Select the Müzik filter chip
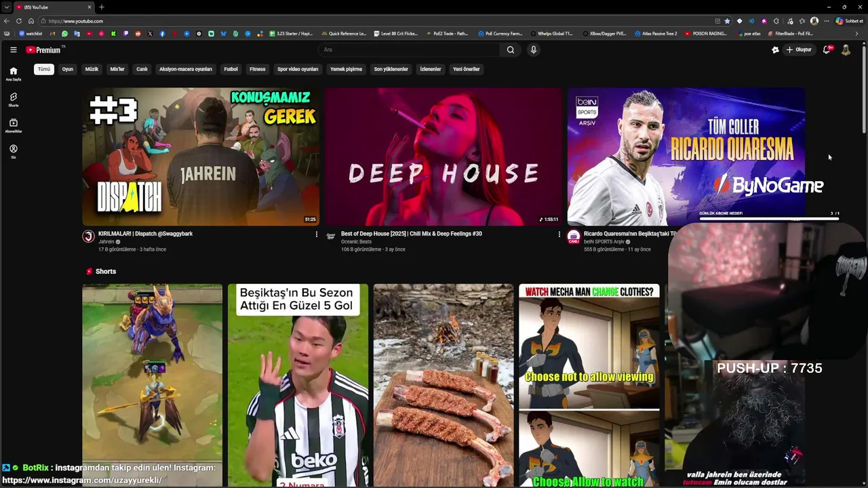Screen dimensions: 868x488 (92, 69)
